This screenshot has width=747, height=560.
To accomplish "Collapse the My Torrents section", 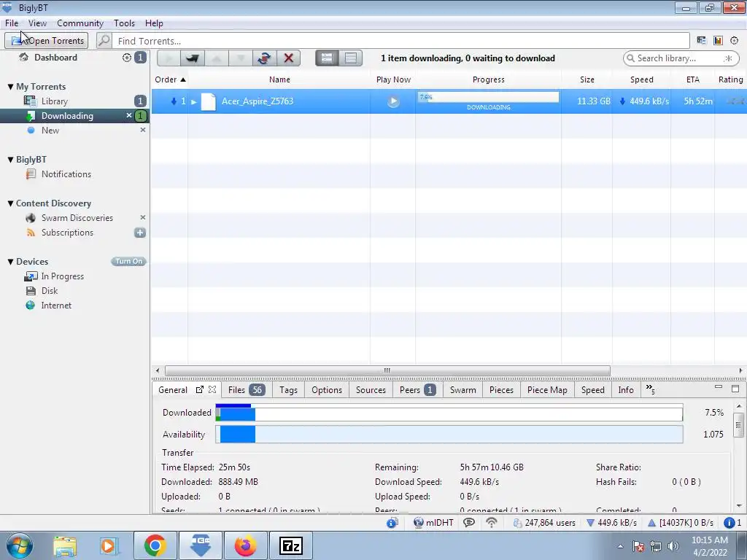I will click(x=10, y=87).
